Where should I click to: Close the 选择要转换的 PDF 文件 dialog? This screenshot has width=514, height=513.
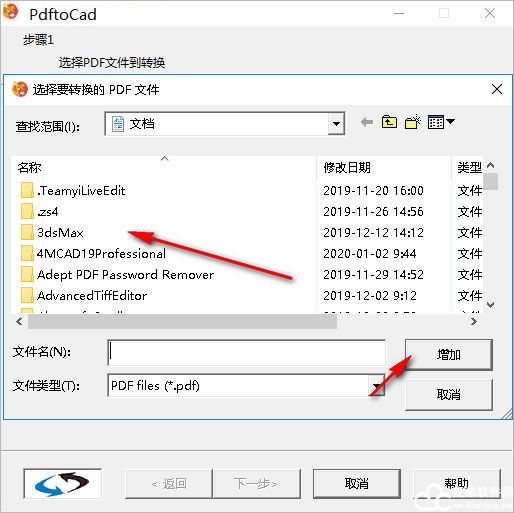click(x=497, y=89)
